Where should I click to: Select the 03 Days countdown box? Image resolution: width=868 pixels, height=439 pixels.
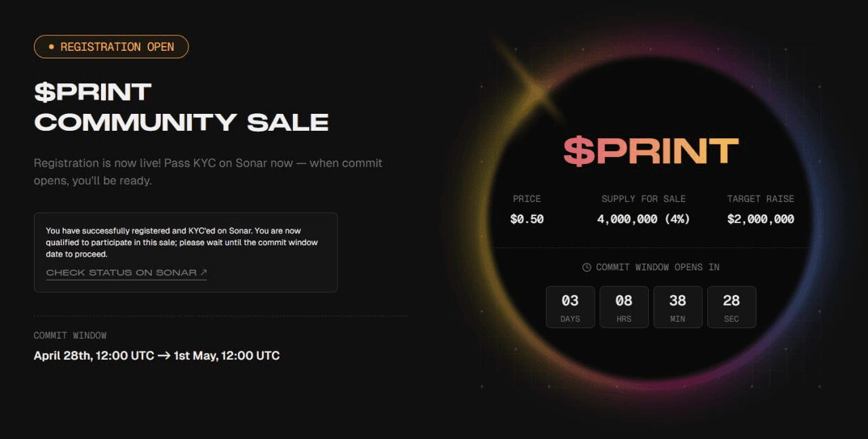tap(570, 307)
